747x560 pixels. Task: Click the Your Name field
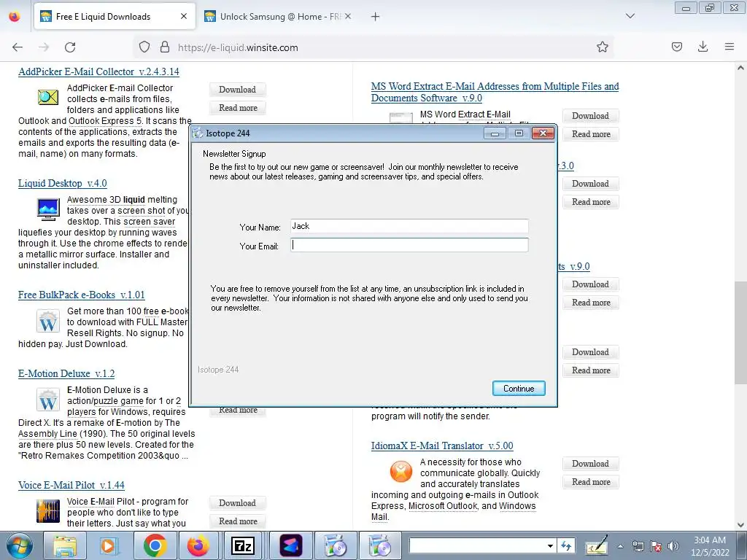click(x=409, y=226)
